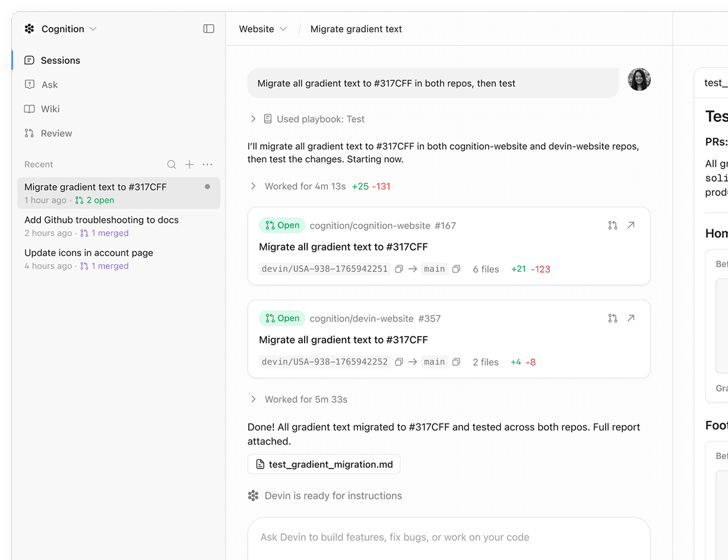Collapse the sidebar with panel toggle icon
The height and width of the screenshot is (560, 728).
point(208,29)
